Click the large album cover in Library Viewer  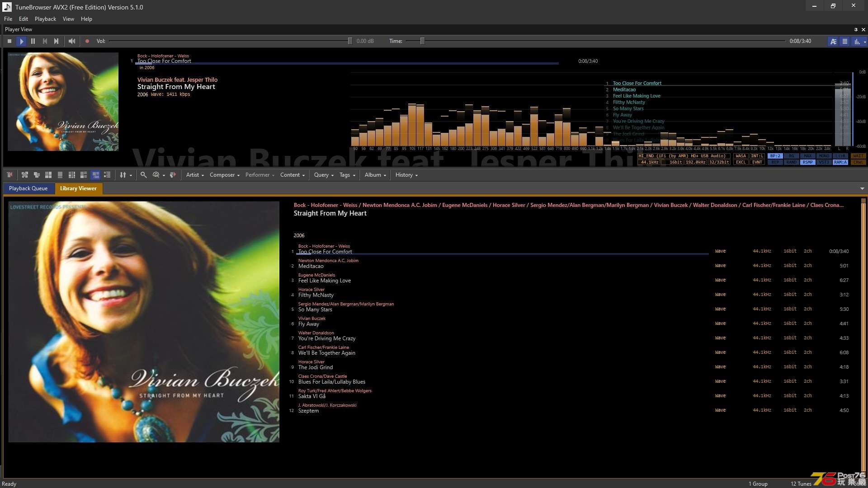[x=144, y=322]
